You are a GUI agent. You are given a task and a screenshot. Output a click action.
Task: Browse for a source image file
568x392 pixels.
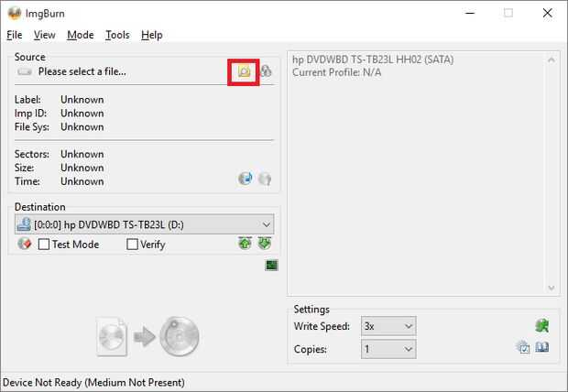coord(244,71)
